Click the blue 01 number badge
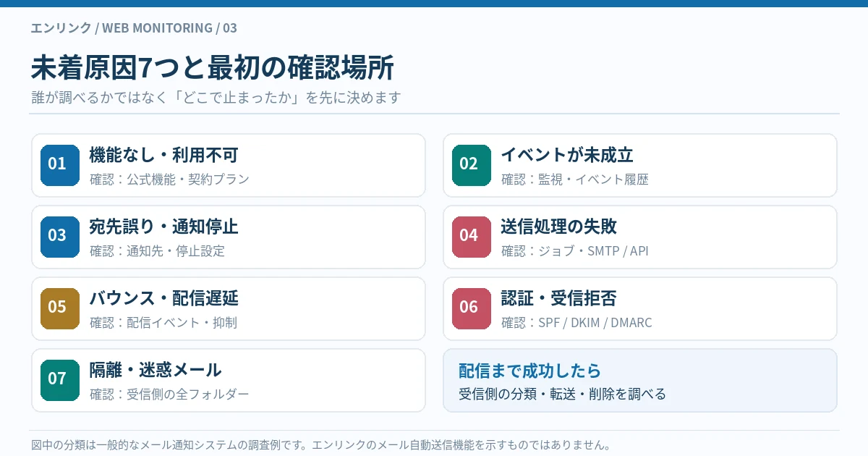 60,165
